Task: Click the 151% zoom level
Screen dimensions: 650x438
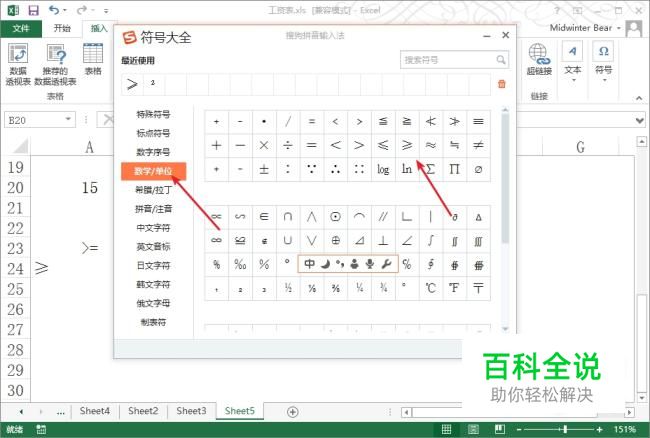Action: 624,430
